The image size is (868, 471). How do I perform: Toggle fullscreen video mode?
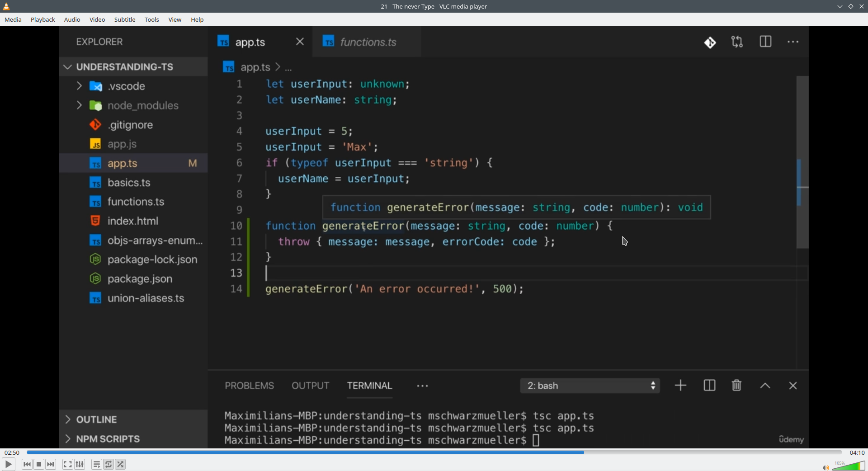coord(67,464)
